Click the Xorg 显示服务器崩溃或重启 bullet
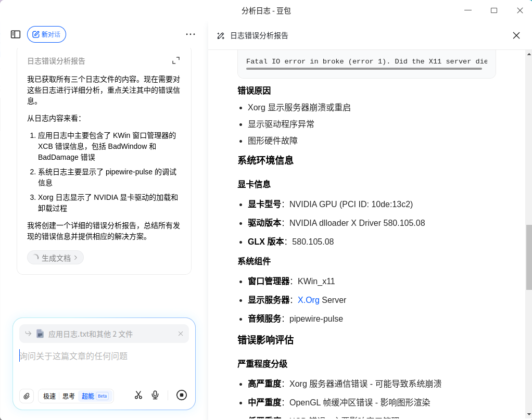This screenshot has width=532, height=420. [299, 108]
